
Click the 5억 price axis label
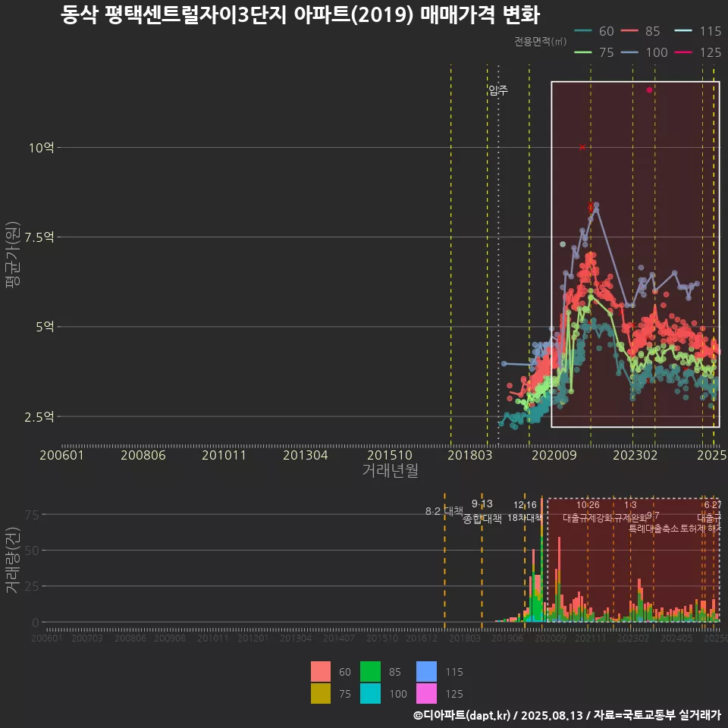tap(45, 327)
